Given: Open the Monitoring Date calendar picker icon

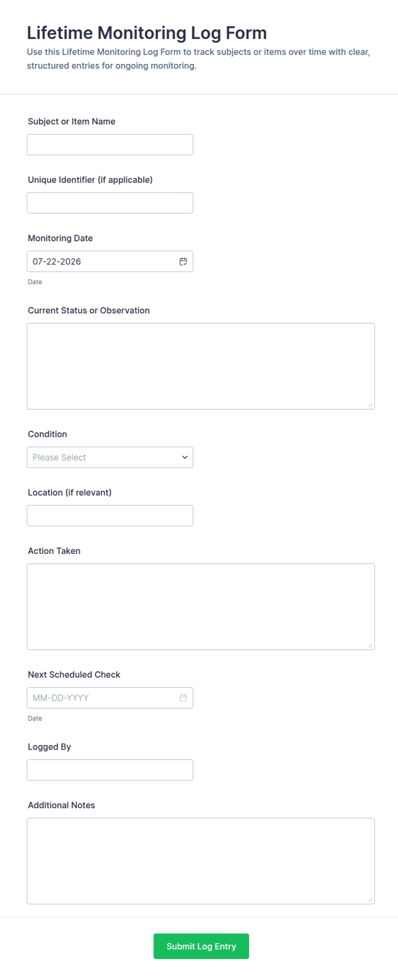Looking at the screenshot, I should pyautogui.click(x=183, y=262).
